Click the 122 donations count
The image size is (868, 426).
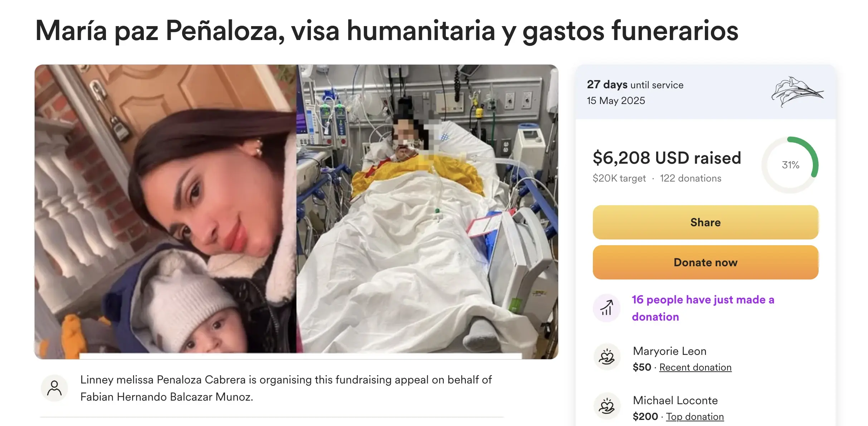point(691,178)
